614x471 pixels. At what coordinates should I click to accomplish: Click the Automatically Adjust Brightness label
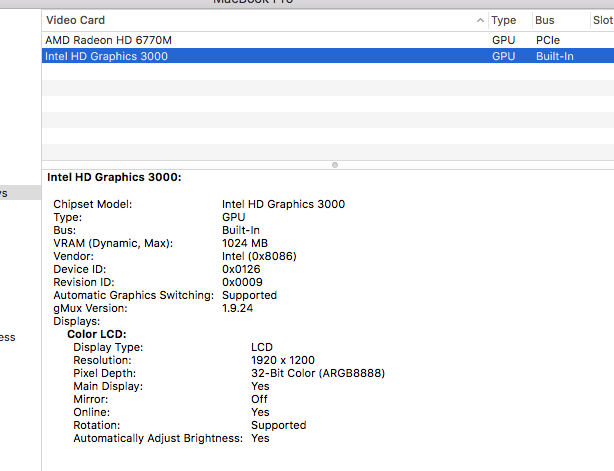[158, 438]
